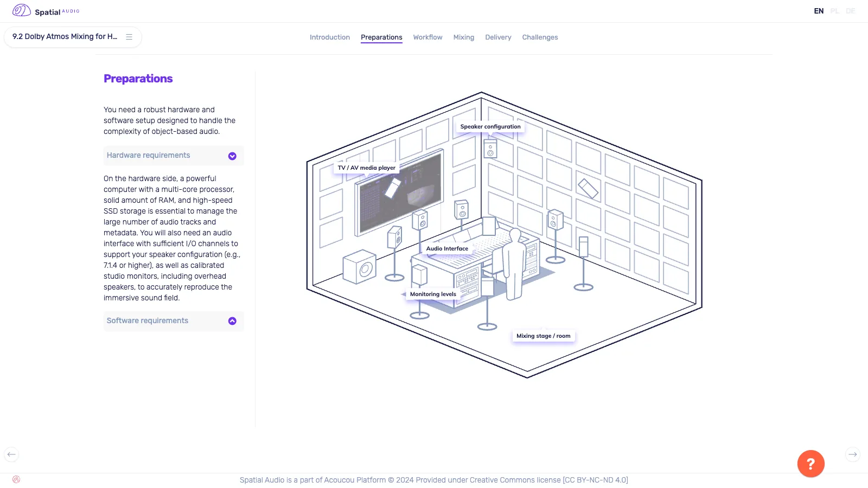
Task: Collapse the Software requirements chevron
Action: pyautogui.click(x=232, y=321)
